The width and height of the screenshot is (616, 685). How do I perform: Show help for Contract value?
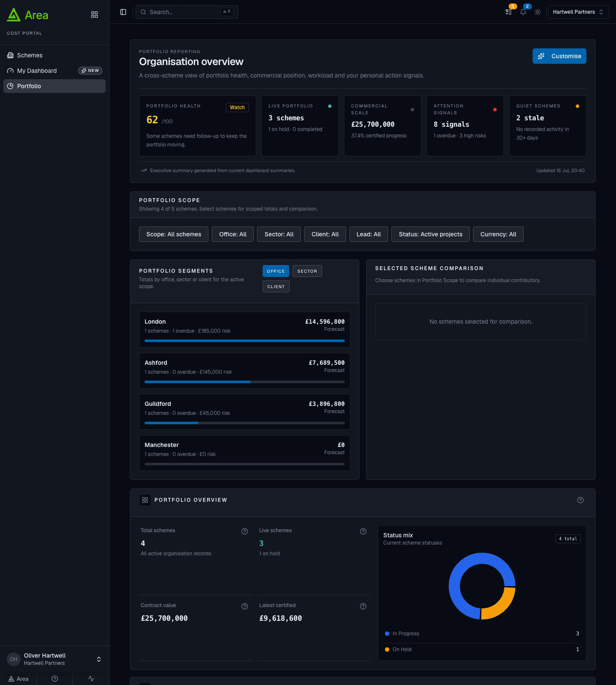245,606
